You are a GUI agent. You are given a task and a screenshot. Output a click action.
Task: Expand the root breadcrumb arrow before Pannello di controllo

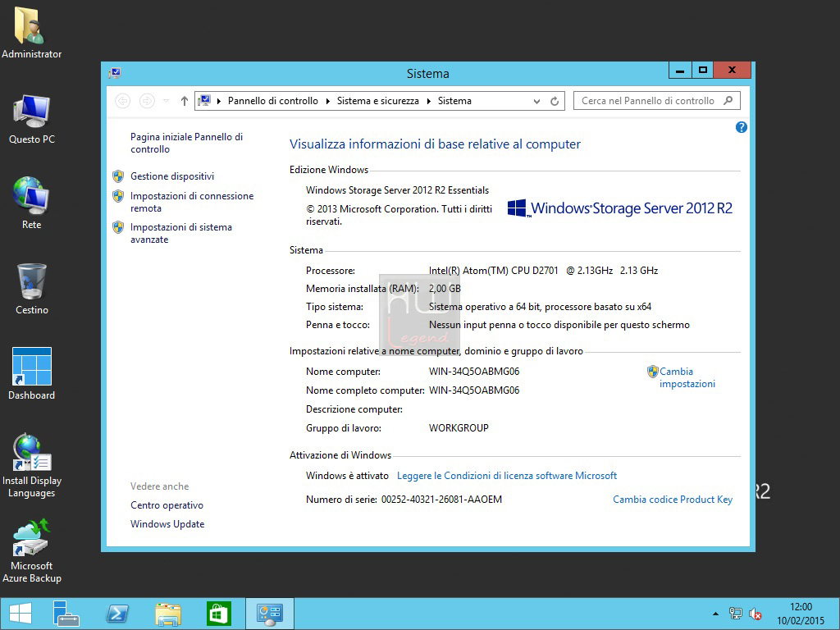[218, 101]
